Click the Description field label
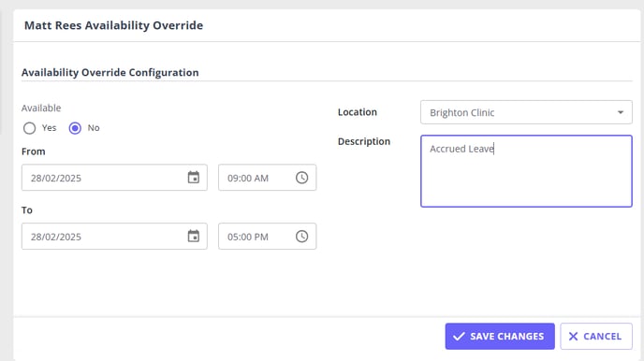This screenshot has width=644, height=361. coord(364,141)
